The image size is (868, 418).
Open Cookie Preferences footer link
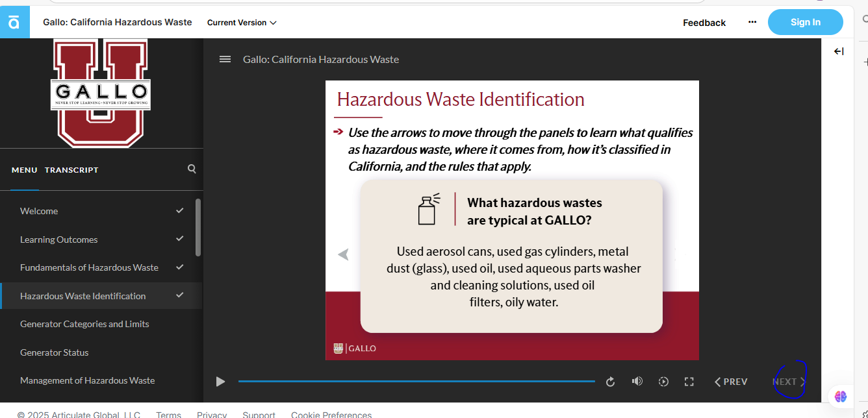click(331, 413)
